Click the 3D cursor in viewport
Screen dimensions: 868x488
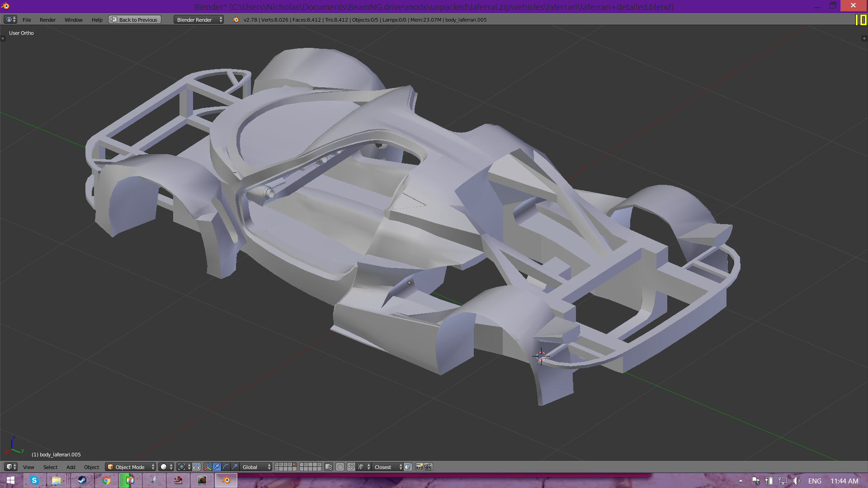541,357
